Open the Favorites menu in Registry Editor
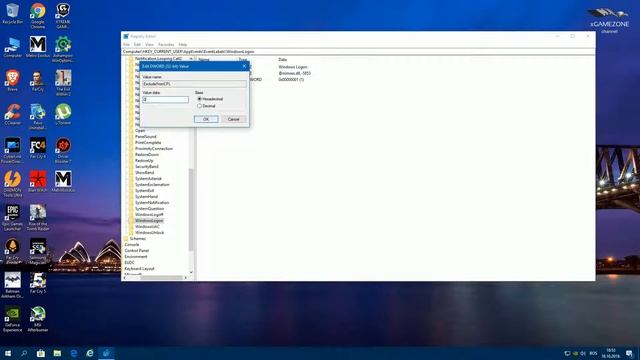 166,44
